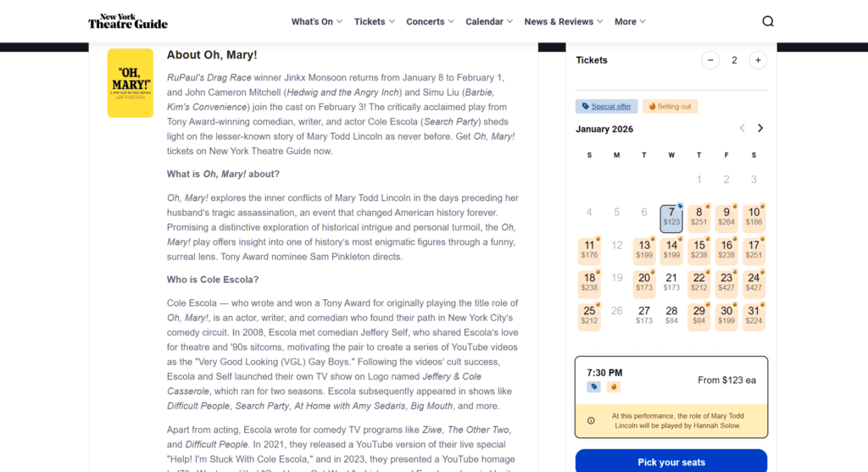Expand the What's On menu
The height and width of the screenshot is (472, 868).
click(317, 21)
